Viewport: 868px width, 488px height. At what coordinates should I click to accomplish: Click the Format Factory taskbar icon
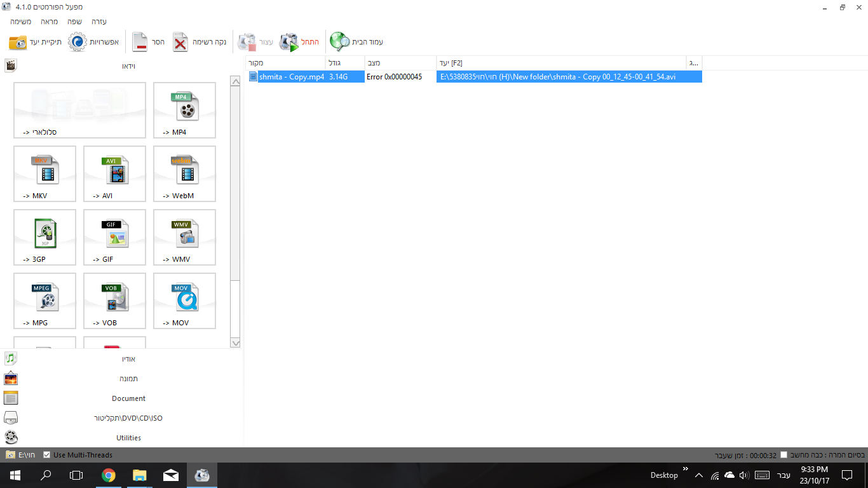[x=202, y=475]
